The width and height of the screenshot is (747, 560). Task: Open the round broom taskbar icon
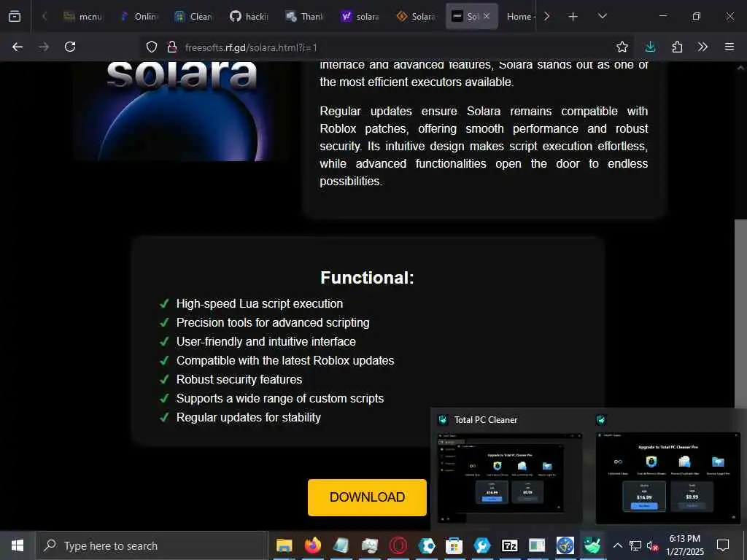565,545
